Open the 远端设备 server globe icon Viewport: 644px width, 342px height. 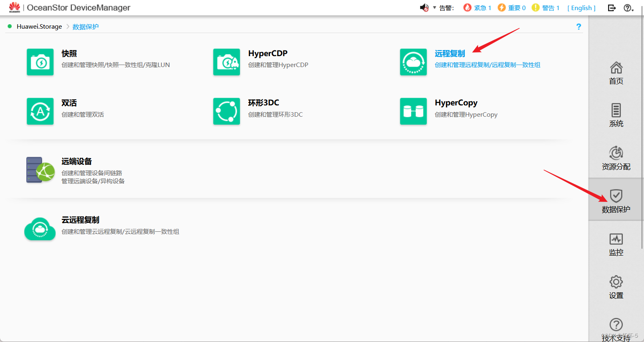tap(40, 170)
